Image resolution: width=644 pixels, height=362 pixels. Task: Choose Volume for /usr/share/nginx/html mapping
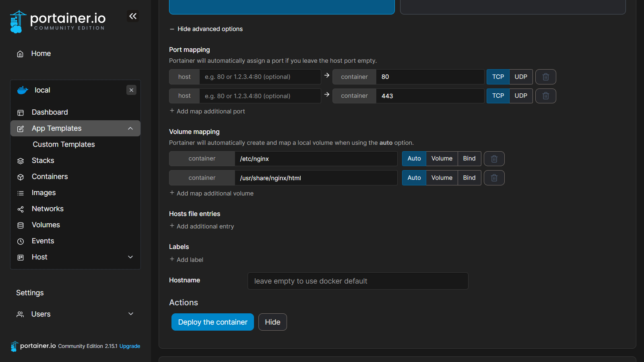[x=442, y=178]
